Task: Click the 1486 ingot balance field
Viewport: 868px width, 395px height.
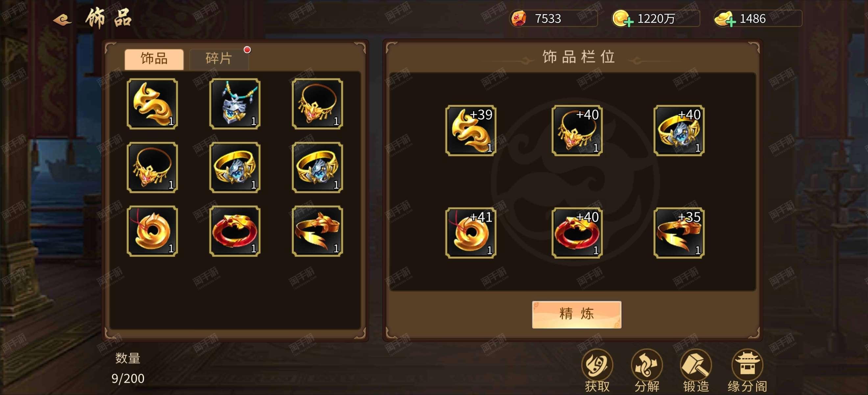Action: click(758, 18)
